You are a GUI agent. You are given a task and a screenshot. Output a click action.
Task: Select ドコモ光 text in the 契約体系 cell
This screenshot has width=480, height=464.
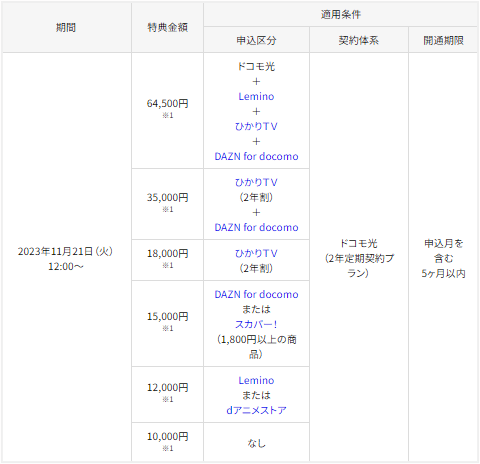coord(359,243)
